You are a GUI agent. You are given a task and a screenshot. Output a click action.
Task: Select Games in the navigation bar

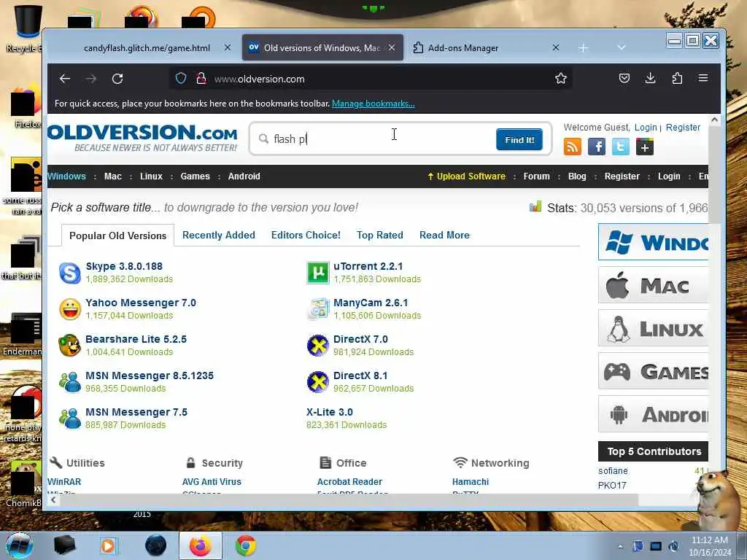195,176
